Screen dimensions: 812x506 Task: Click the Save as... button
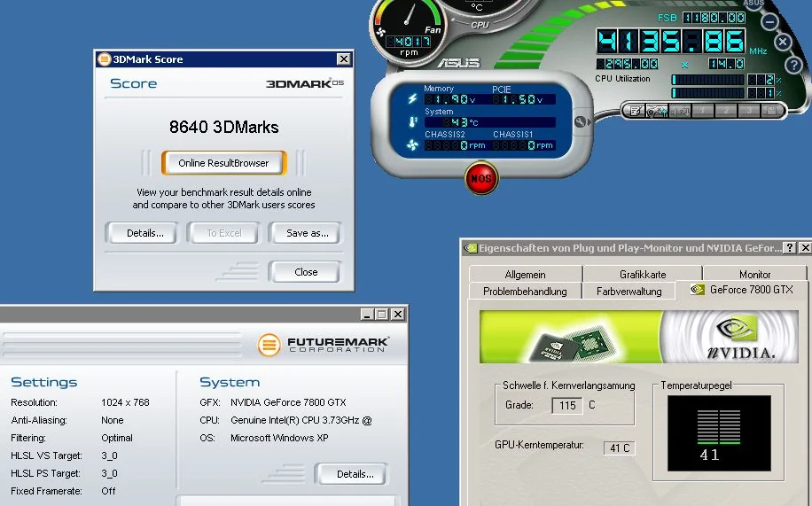pos(305,233)
